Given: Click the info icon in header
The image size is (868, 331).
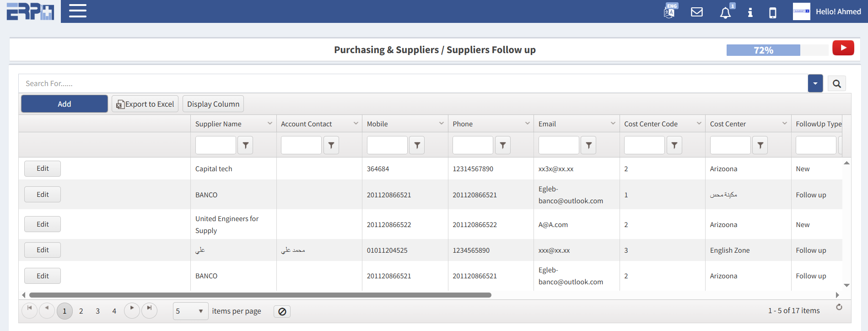Looking at the screenshot, I should [750, 12].
